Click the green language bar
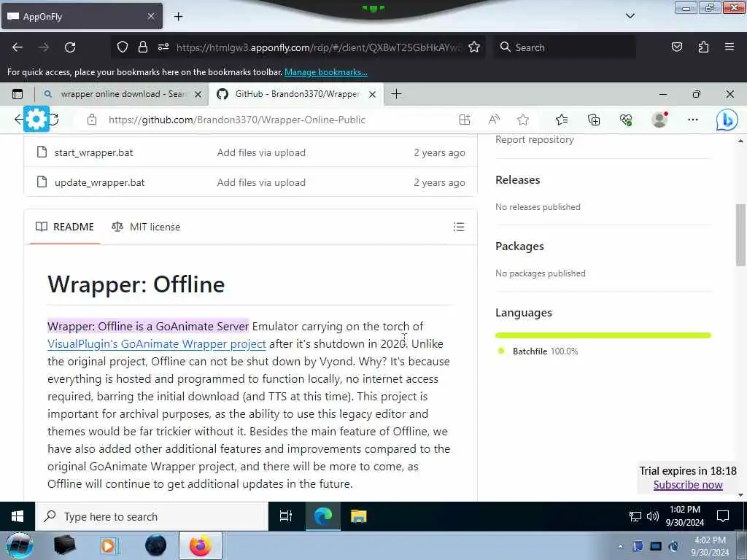Image resolution: width=747 pixels, height=560 pixels. coord(603,335)
